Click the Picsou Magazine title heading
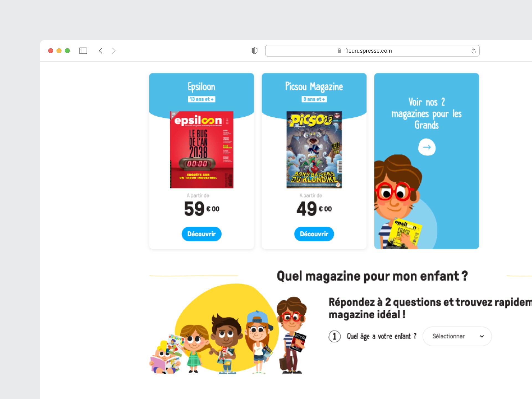 coord(314,87)
